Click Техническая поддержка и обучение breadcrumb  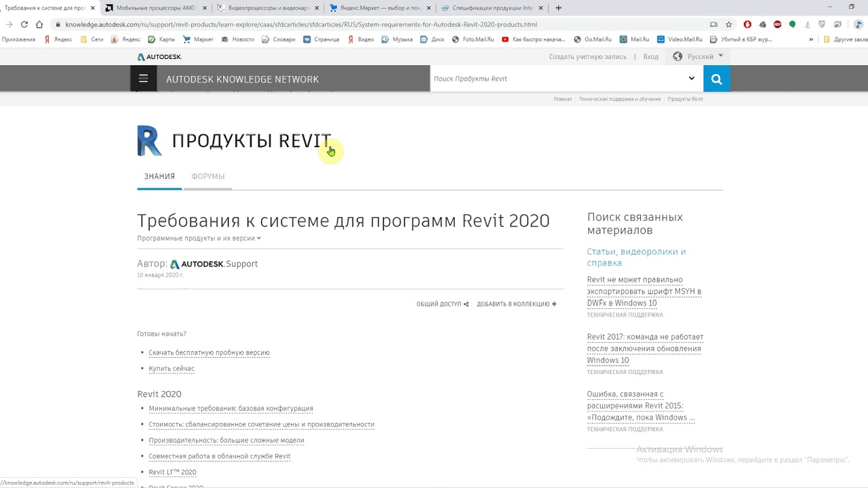620,99
